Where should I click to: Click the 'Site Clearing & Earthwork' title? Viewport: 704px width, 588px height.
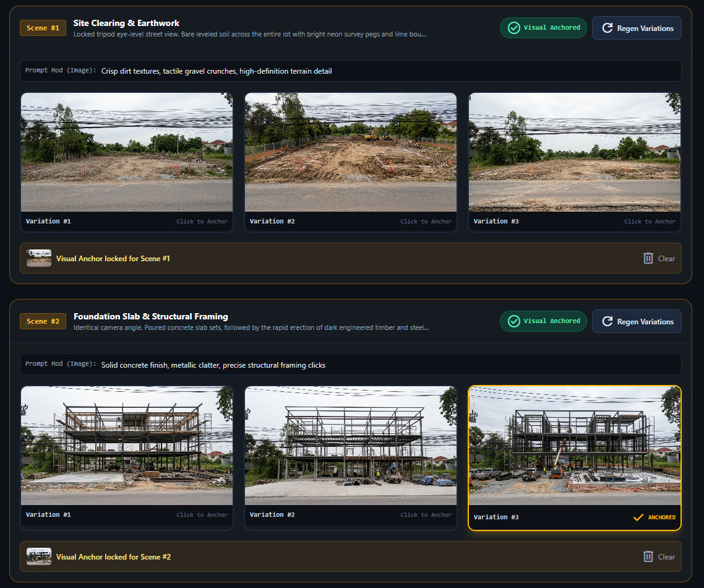click(126, 23)
